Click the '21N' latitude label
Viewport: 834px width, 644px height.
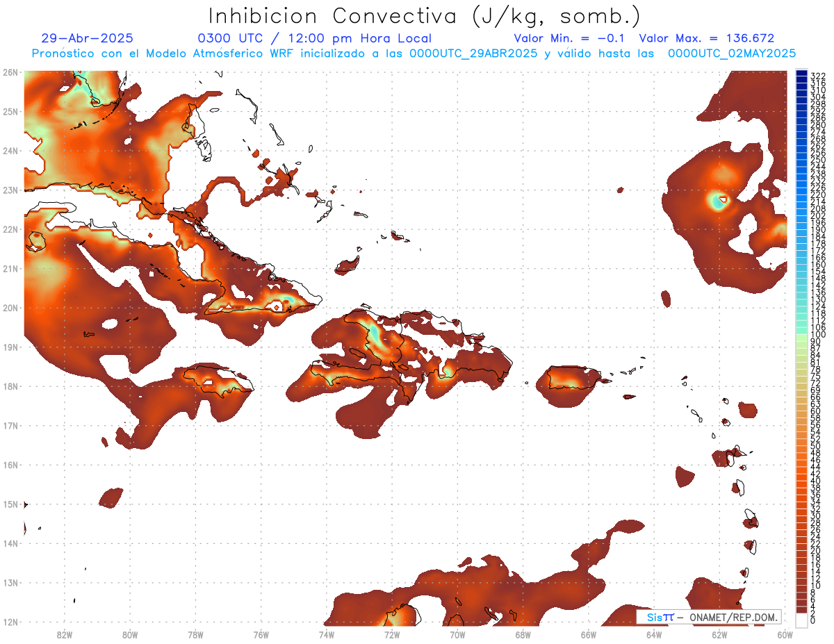(x=10, y=268)
